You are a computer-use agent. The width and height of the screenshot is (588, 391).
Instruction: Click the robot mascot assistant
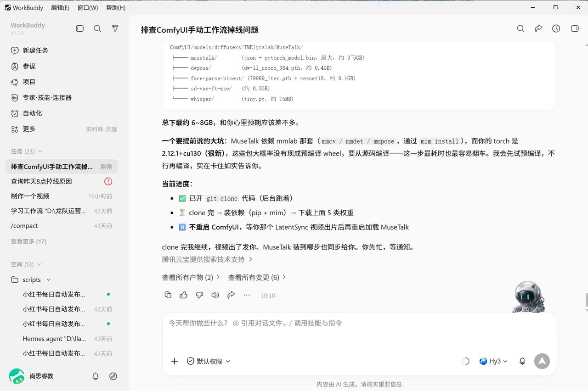click(x=528, y=297)
